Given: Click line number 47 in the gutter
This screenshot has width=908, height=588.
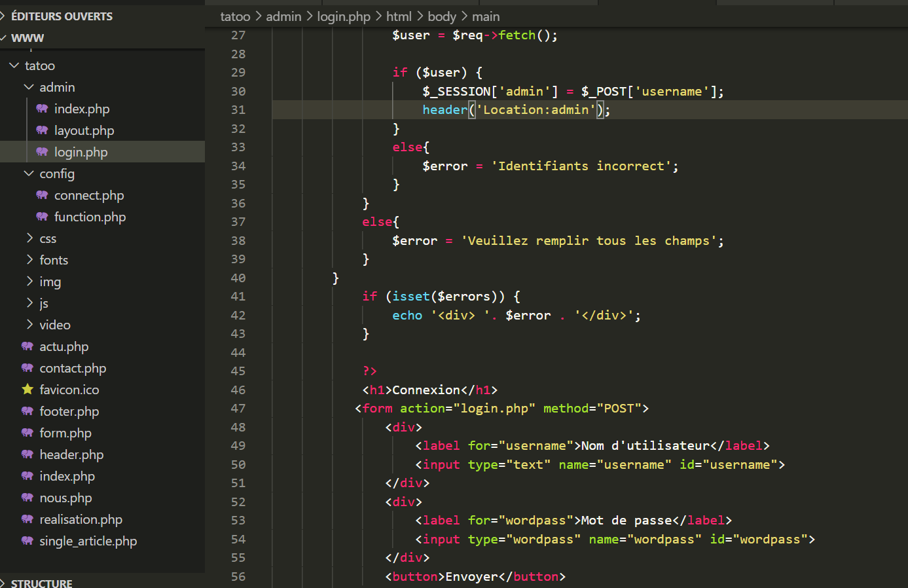Looking at the screenshot, I should pos(238,409).
